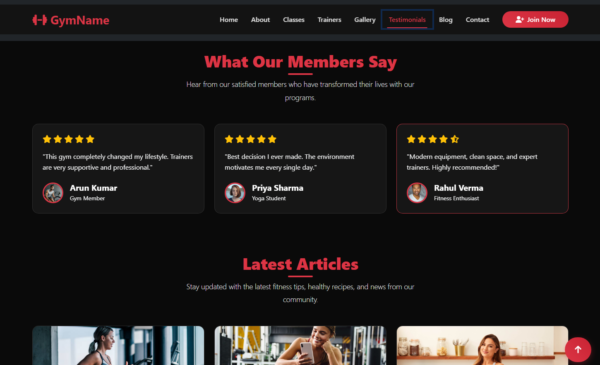Click the Priya Sharma name text
Viewport: 600px width, 365px height.
pyautogui.click(x=277, y=188)
